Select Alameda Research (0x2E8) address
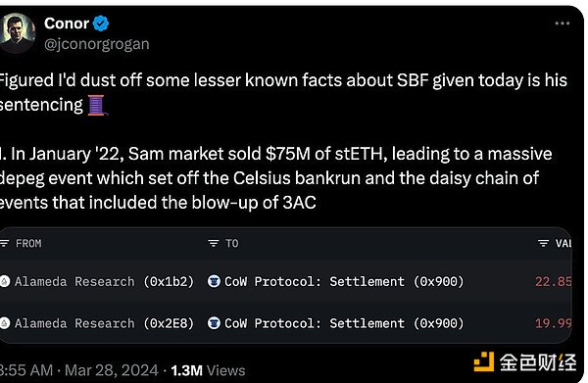 104,323
